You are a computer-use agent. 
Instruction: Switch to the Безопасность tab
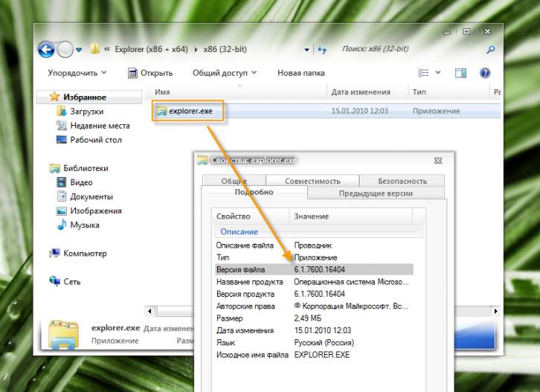[x=402, y=181]
